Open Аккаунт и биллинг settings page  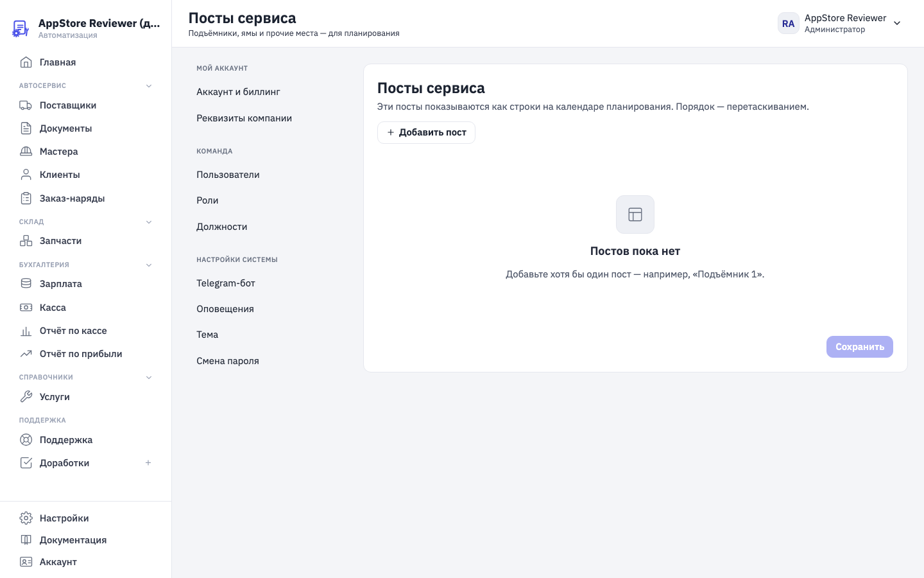click(238, 92)
